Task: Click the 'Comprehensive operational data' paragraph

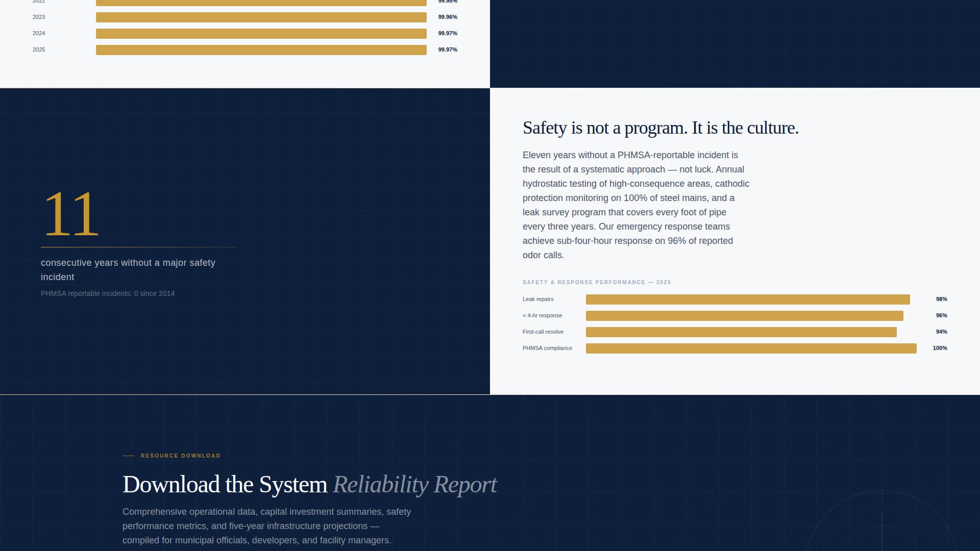Action: coord(266,526)
